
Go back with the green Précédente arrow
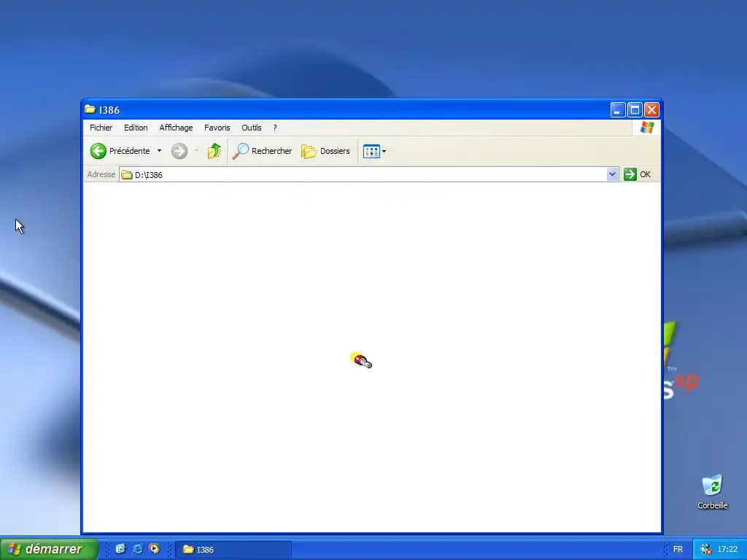pos(120,151)
